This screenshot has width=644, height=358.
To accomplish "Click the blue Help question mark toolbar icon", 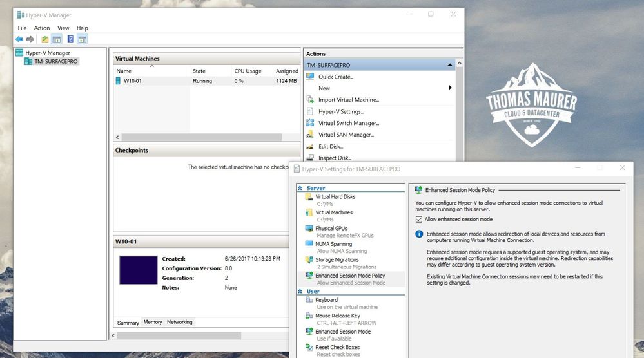I will click(71, 39).
